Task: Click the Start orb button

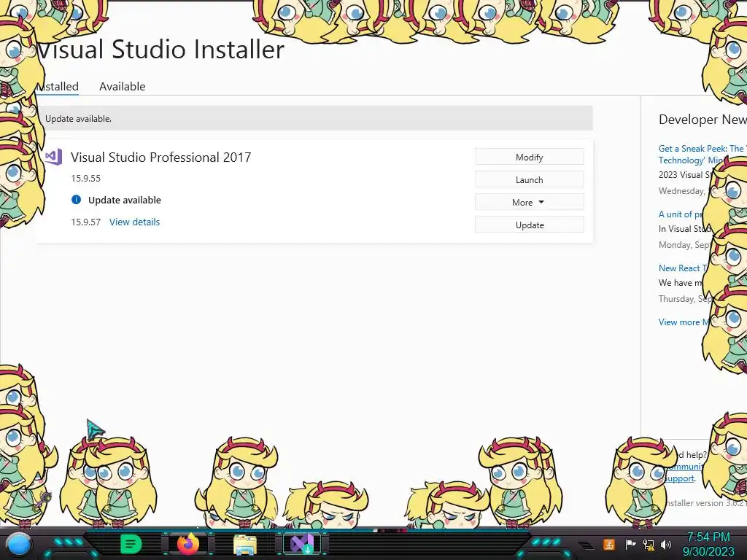Action: (19, 545)
